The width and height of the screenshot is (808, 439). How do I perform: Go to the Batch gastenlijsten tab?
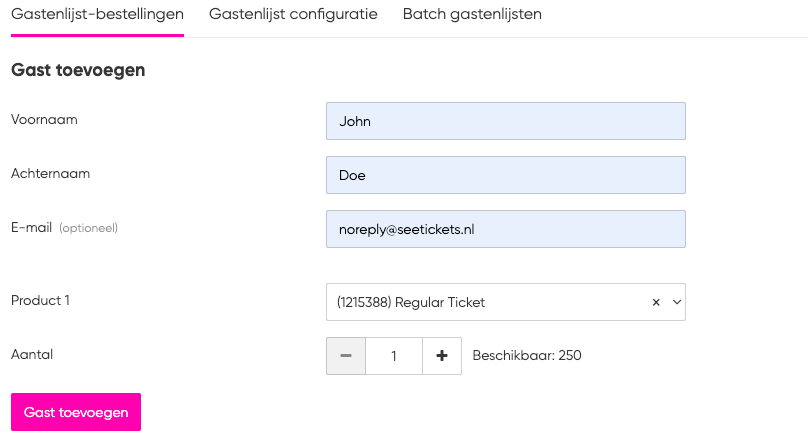472,14
